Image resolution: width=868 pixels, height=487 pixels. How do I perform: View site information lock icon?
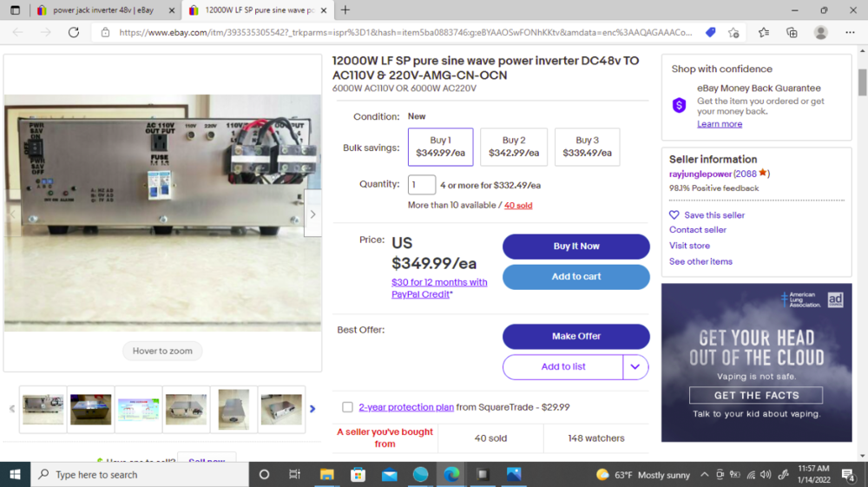105,33
